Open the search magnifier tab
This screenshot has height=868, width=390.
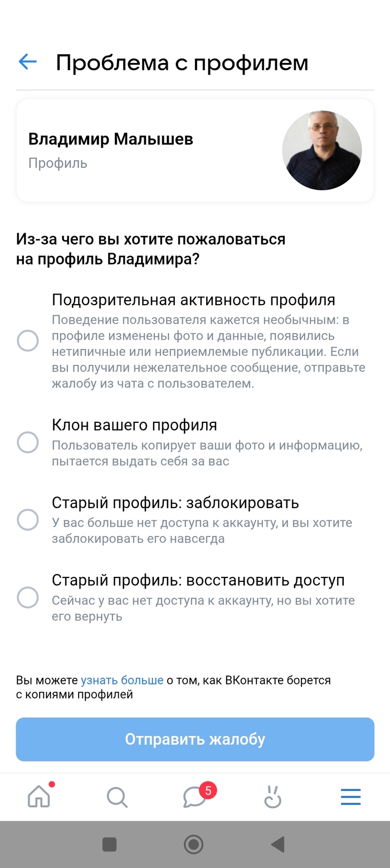click(117, 797)
